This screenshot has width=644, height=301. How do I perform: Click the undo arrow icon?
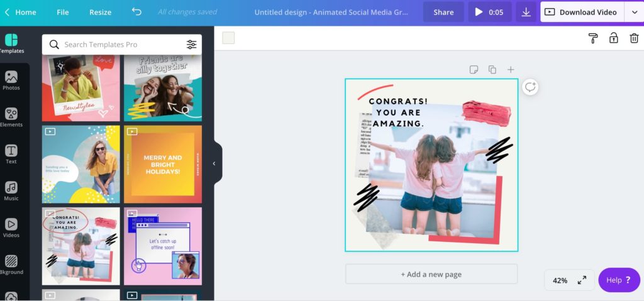point(136,12)
